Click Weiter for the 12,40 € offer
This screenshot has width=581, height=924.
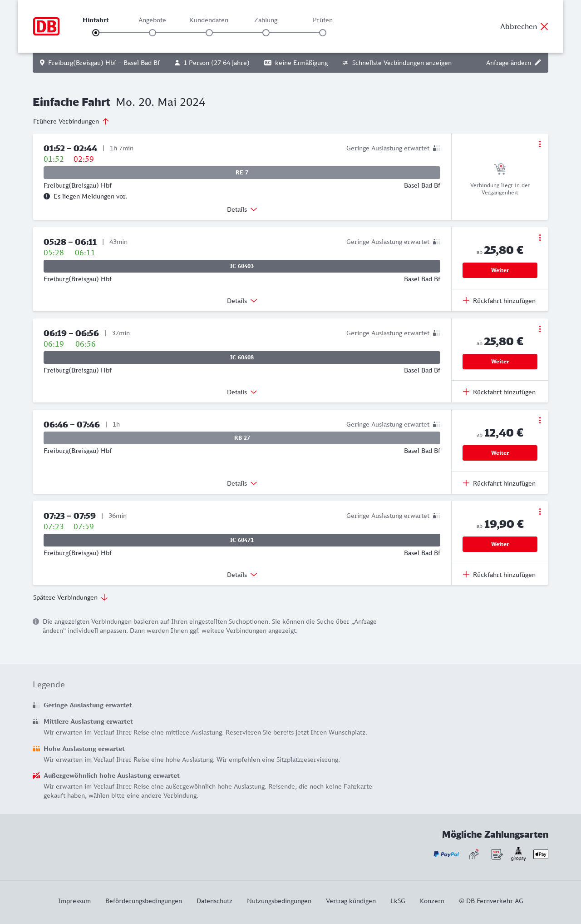pyautogui.click(x=500, y=453)
